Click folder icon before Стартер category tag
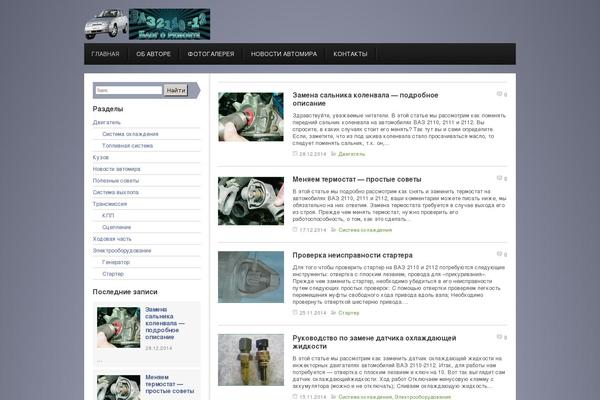The width and height of the screenshot is (600, 400). [333, 312]
